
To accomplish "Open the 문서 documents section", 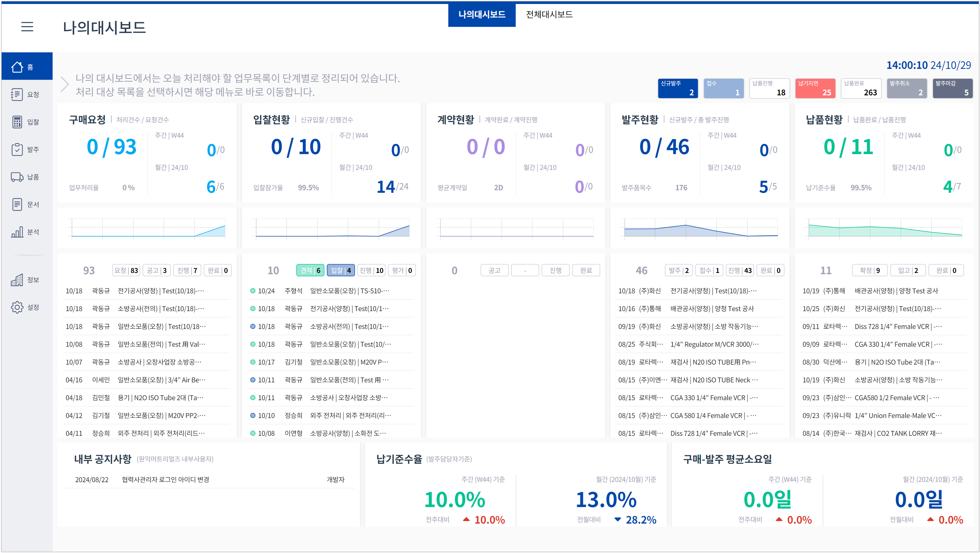I will tap(27, 204).
